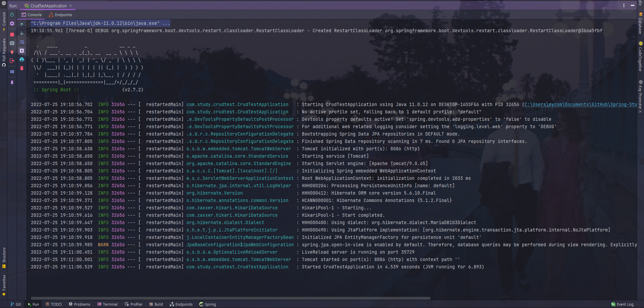Go down the stack trace arrow

(x=22, y=33)
